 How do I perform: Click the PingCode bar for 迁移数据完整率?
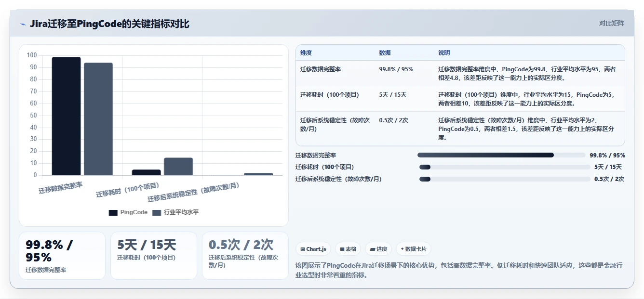[67, 116]
